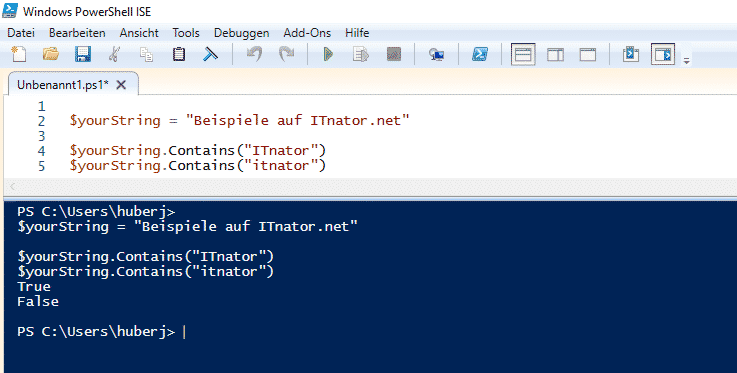737x373 pixels.
Task: Click console Contains("ITnator") line
Action: [x=145, y=257]
